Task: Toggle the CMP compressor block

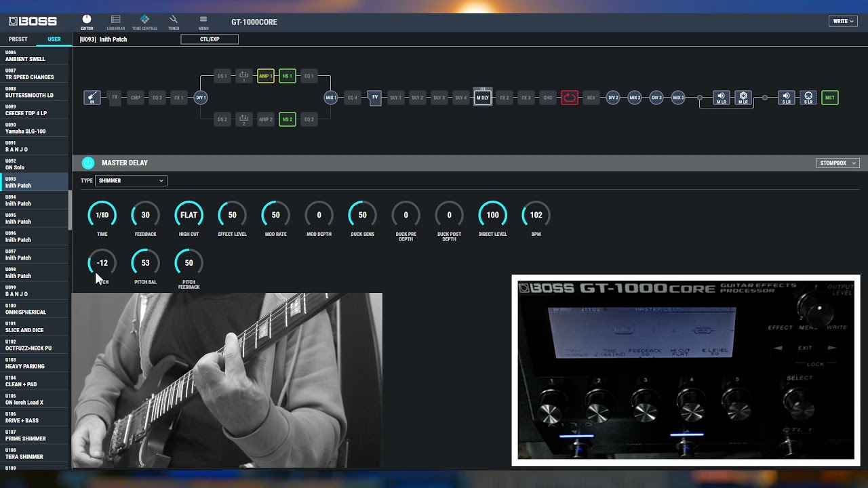Action: [136, 98]
